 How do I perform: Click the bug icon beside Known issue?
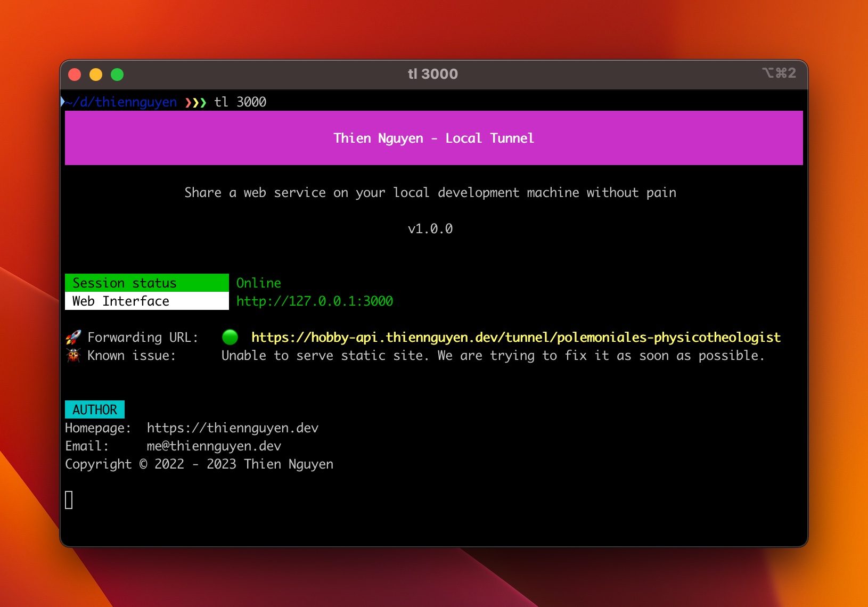(73, 355)
